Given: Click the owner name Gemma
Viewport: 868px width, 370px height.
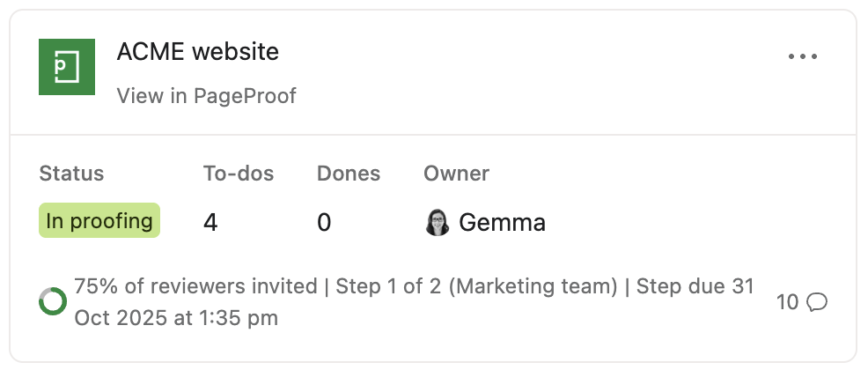Looking at the screenshot, I should click(x=502, y=223).
